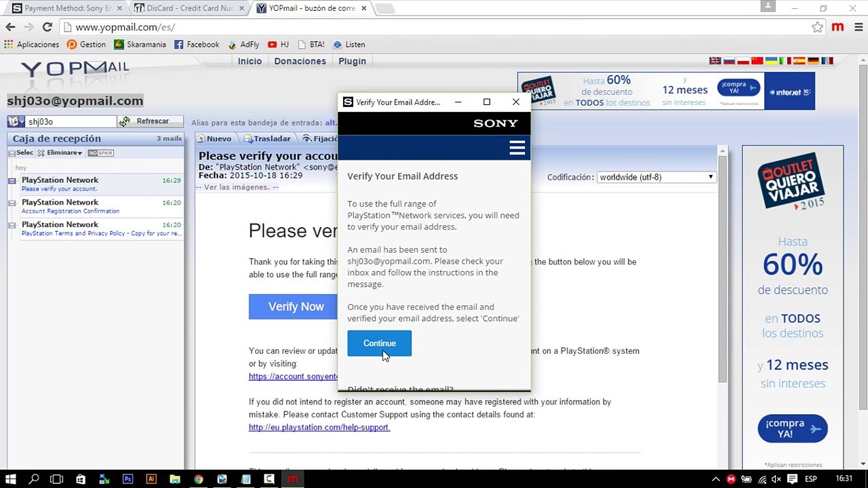868x488 pixels.
Task: Open Aplicaciones in the bookmarks bar
Action: pos(31,45)
